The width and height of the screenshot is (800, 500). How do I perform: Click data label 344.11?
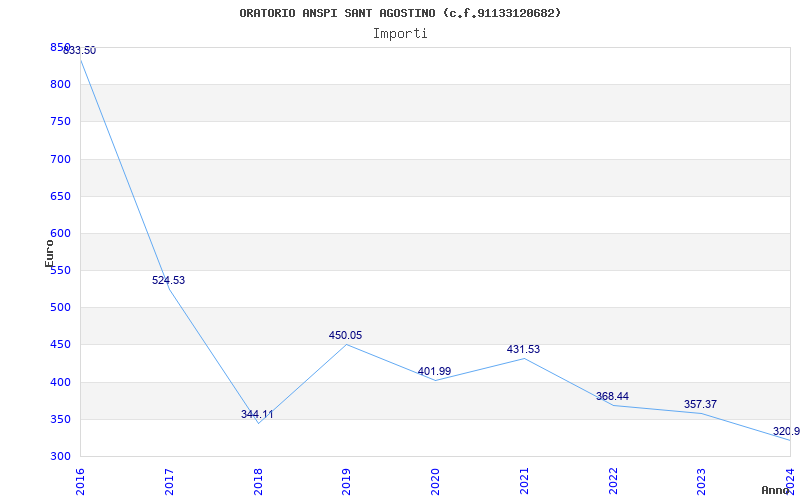[x=257, y=414]
